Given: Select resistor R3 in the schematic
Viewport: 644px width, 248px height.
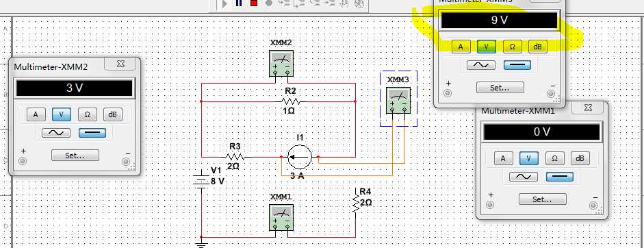Looking at the screenshot, I should 235,157.
